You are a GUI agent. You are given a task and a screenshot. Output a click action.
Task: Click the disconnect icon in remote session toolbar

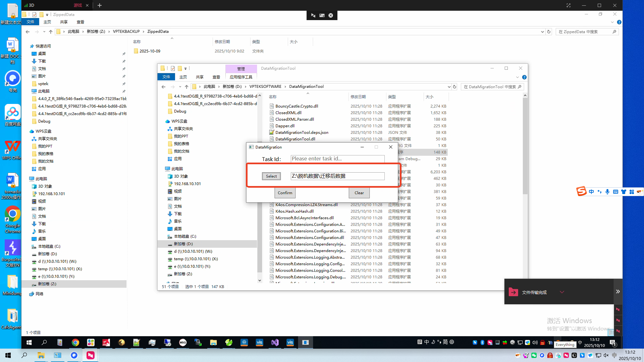pyautogui.click(x=331, y=15)
